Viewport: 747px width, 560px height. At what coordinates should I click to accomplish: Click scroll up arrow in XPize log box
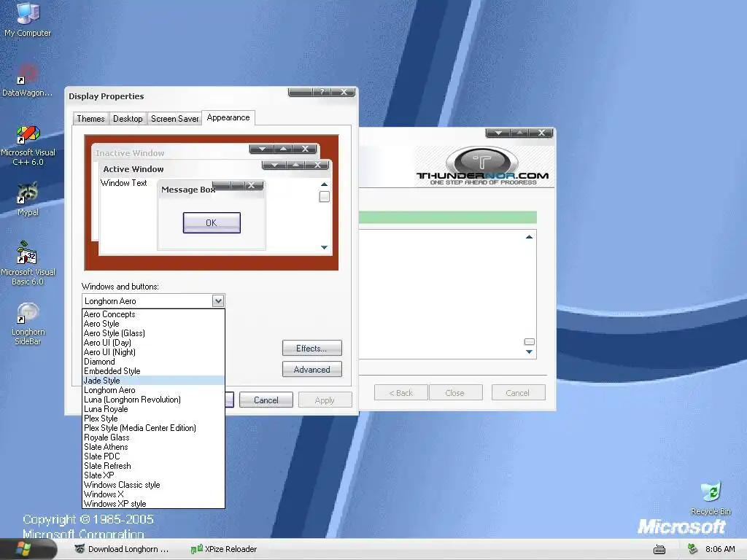[529, 237]
